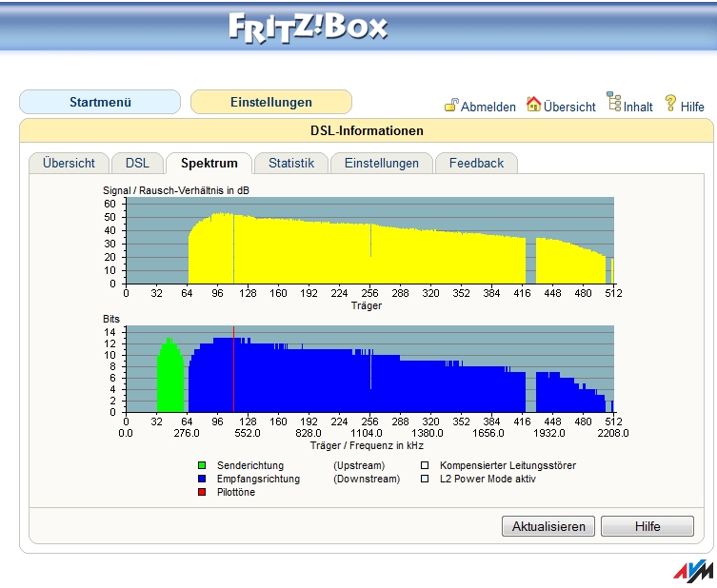Click the AVM logo
717x588 pixels.
[x=693, y=571]
